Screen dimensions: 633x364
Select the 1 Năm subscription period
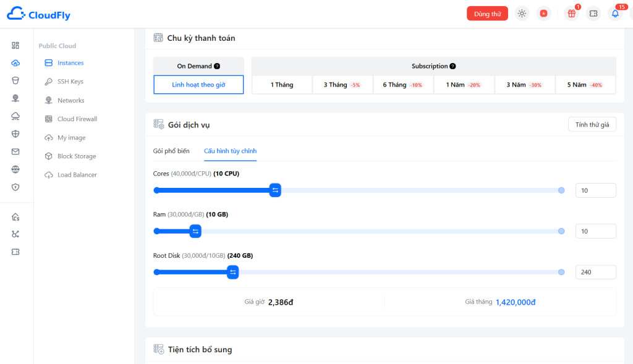pyautogui.click(x=464, y=85)
